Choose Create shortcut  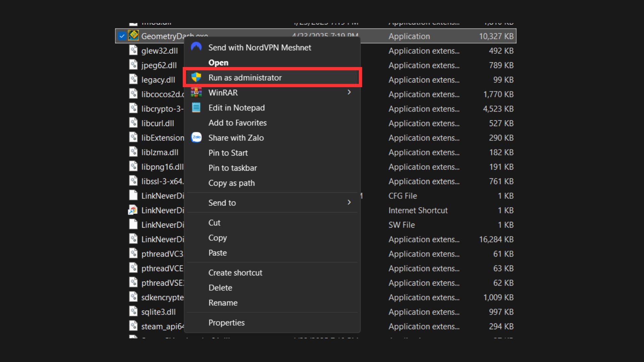235,273
